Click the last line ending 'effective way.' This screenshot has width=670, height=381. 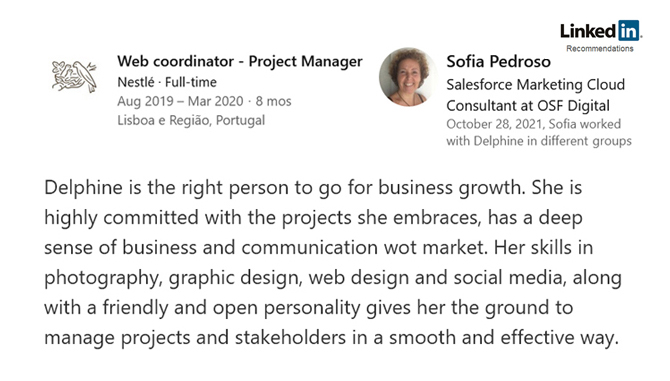332,338
